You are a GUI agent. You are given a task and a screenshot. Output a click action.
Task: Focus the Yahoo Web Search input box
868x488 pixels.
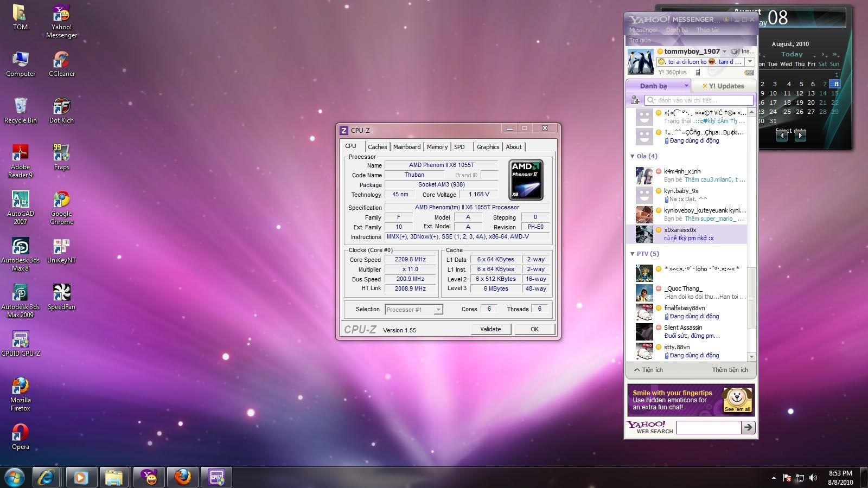tap(709, 427)
